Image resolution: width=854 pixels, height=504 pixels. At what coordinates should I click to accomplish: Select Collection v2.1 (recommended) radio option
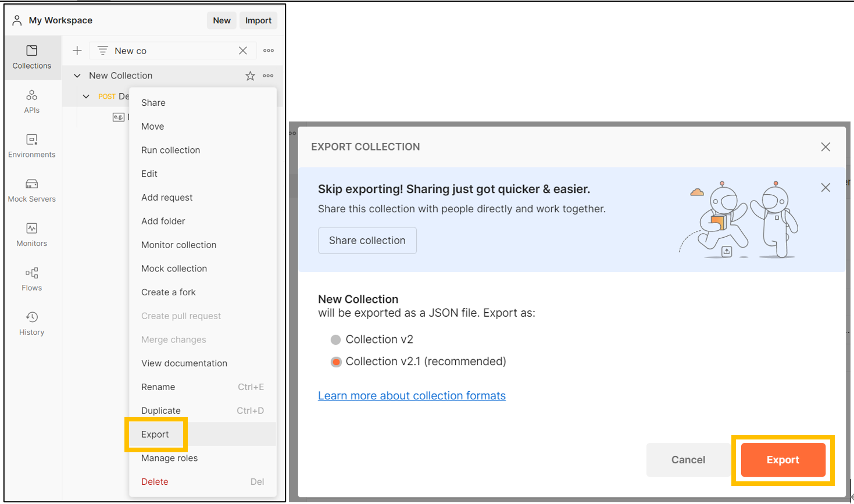[x=335, y=362]
